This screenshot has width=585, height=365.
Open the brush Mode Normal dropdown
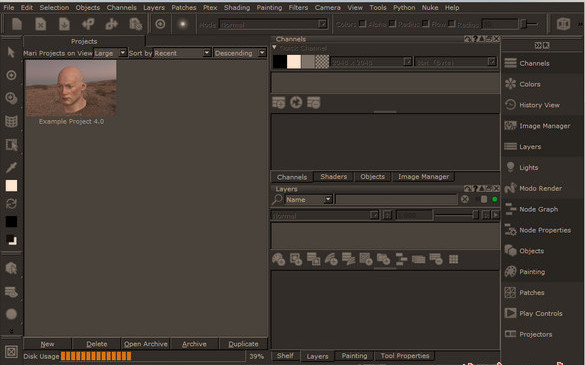tap(273, 25)
